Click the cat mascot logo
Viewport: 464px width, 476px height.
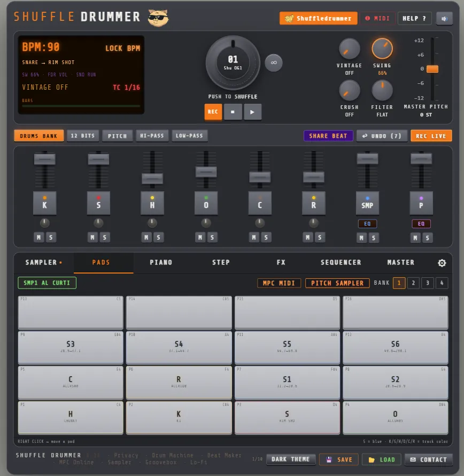158,18
